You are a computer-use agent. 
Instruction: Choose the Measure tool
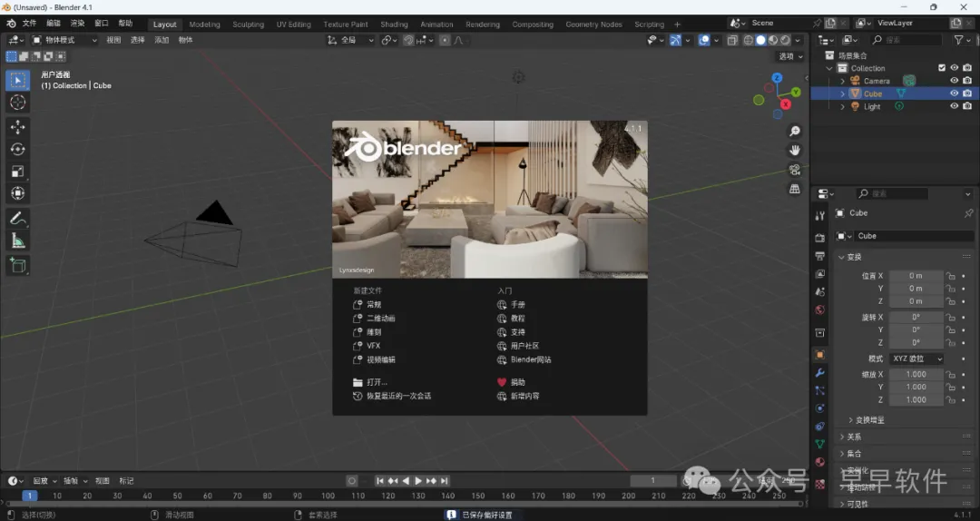pyautogui.click(x=17, y=241)
